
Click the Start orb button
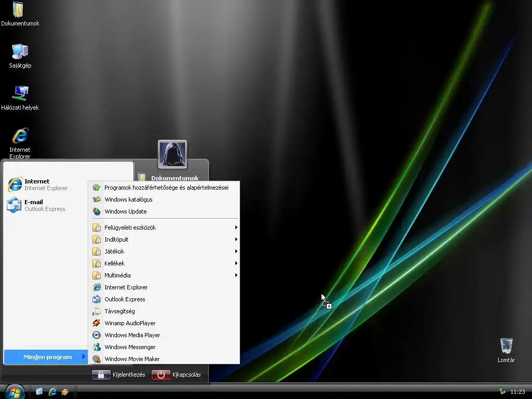(x=15, y=392)
